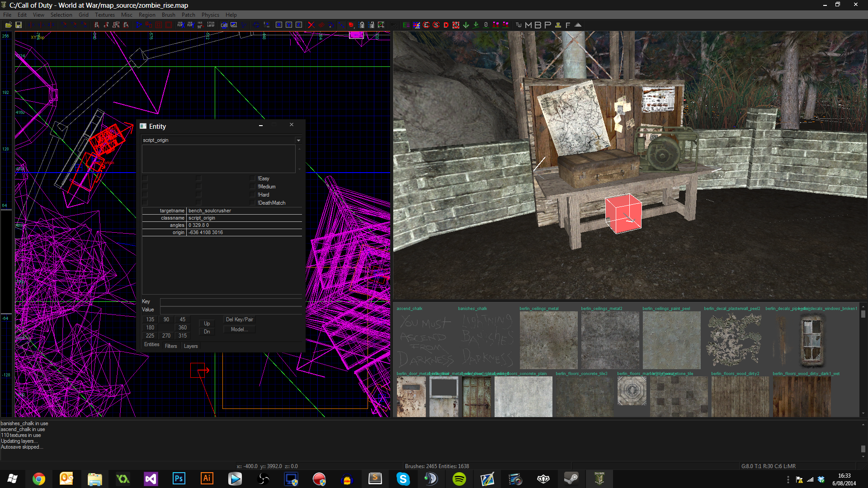Switch to X axis view toolbar icon

[279, 25]
